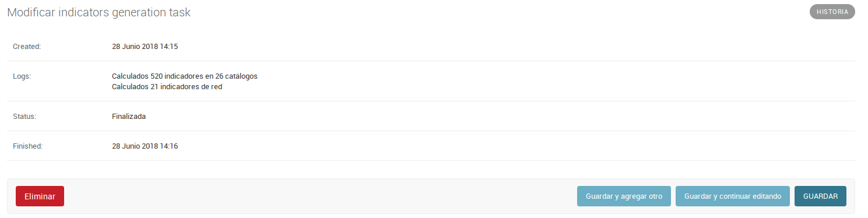868x218 pixels.
Task: Choose Guardar y agregar otro
Action: click(x=624, y=196)
